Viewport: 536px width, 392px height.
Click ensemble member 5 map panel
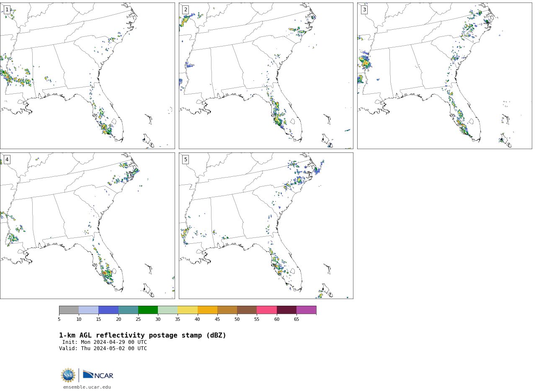266,226
